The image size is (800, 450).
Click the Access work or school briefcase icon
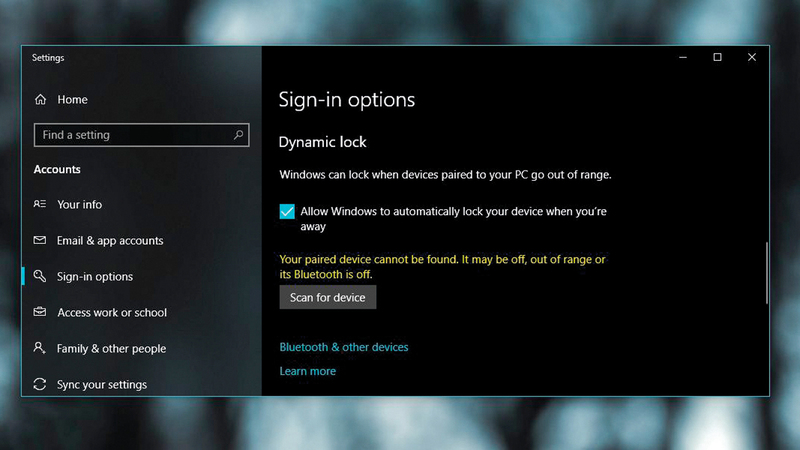(x=40, y=313)
